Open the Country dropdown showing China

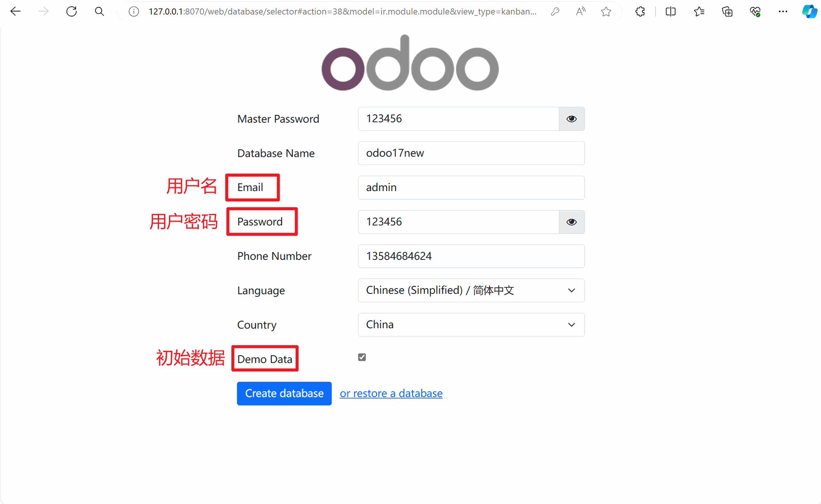[471, 325]
